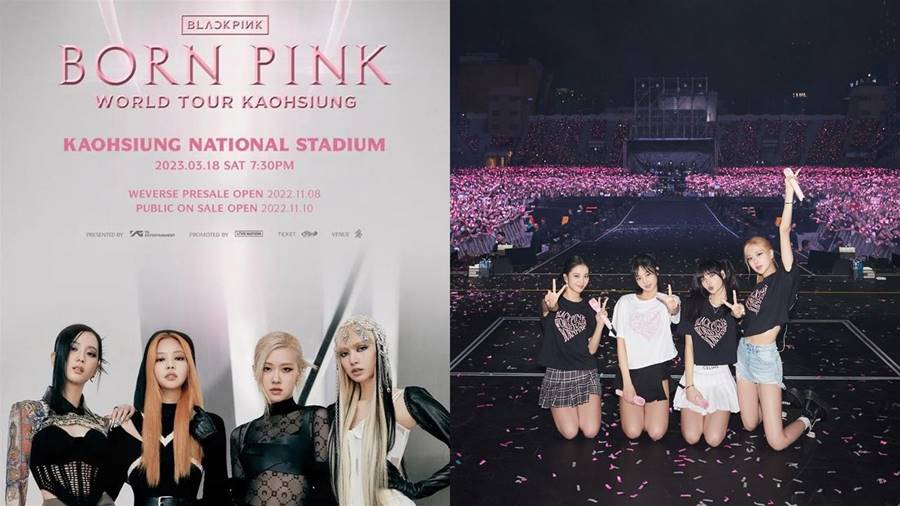Click the PUBLIC ON SALE OPEN line
This screenshot has width=900, height=506.
point(224,208)
